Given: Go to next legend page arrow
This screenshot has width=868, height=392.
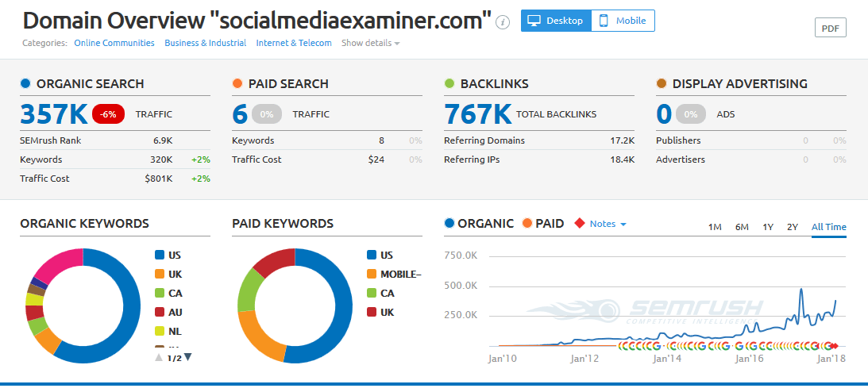Looking at the screenshot, I should coord(188,357).
